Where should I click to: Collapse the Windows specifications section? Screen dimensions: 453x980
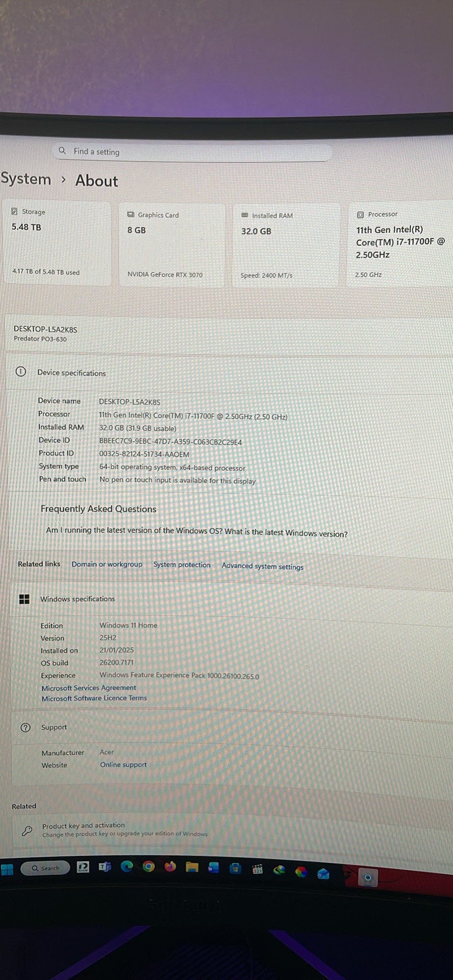click(232, 599)
